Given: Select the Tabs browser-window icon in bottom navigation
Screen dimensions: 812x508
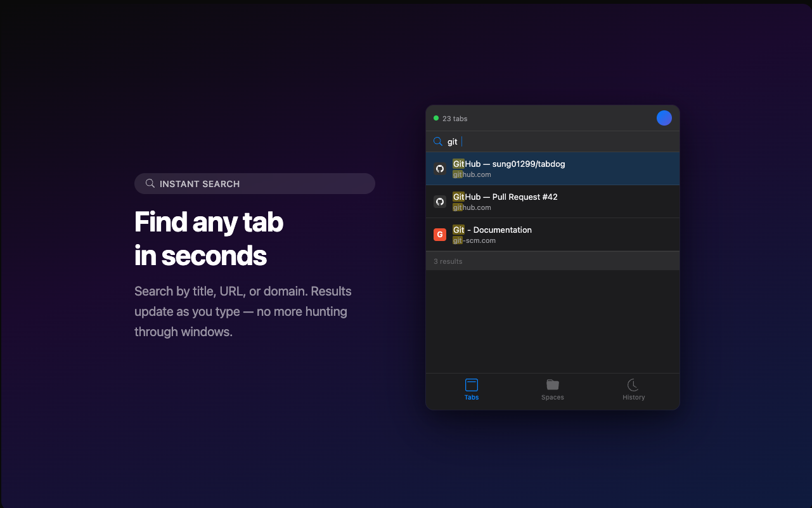Looking at the screenshot, I should point(471,386).
